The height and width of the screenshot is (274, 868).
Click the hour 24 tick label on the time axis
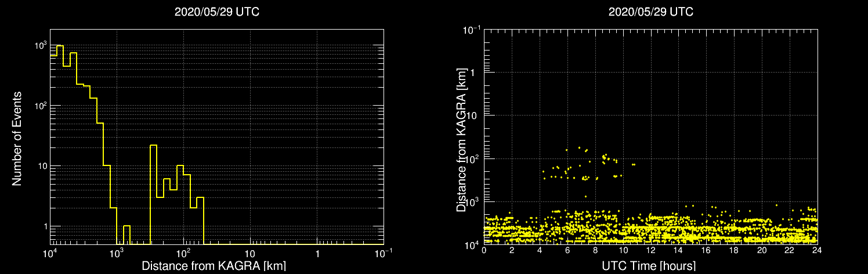817,250
